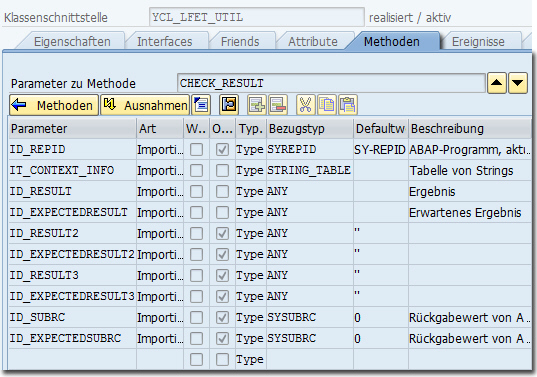Select the Methoden tab
The image size is (537, 377).
[x=392, y=41]
